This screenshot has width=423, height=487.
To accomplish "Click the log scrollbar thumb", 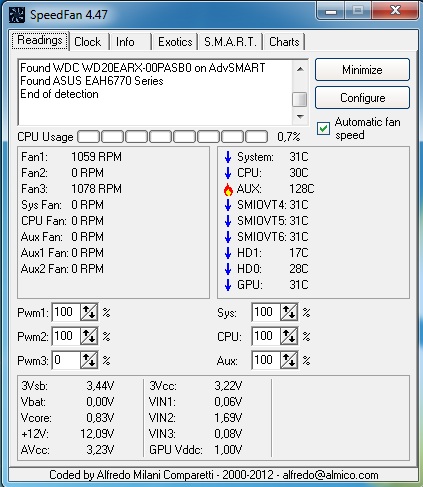I will pyautogui.click(x=300, y=99).
